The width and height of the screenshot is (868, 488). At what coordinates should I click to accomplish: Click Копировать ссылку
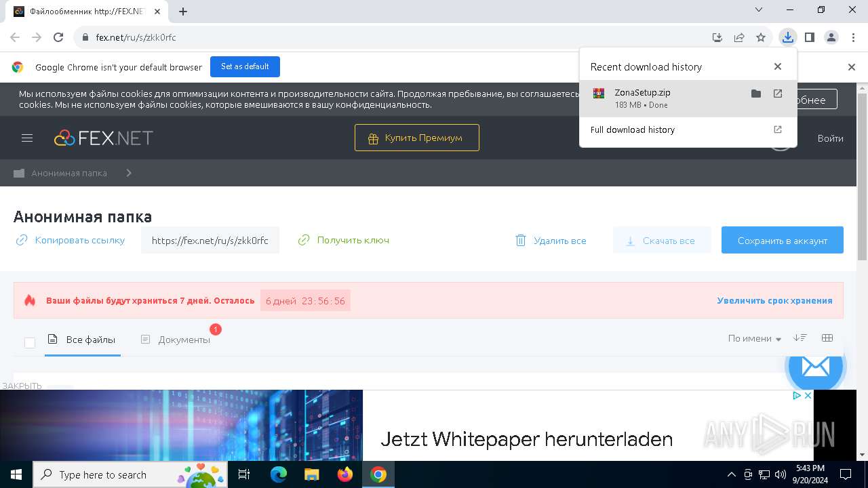71,240
